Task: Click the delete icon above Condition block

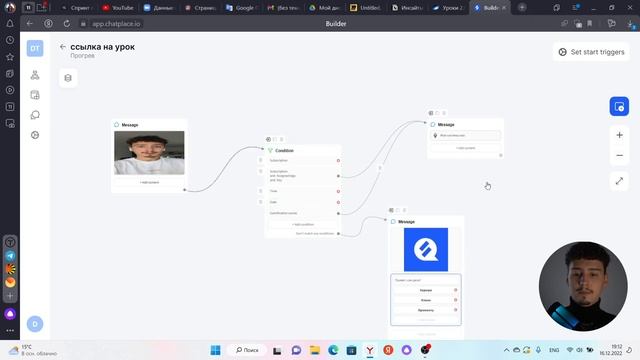Action: [x=281, y=140]
